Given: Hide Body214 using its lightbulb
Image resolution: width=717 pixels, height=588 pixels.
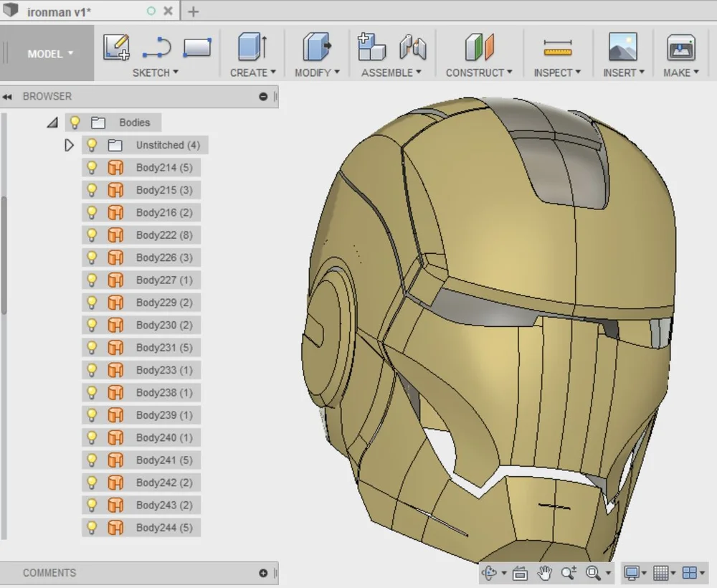Looking at the screenshot, I should click(x=92, y=168).
